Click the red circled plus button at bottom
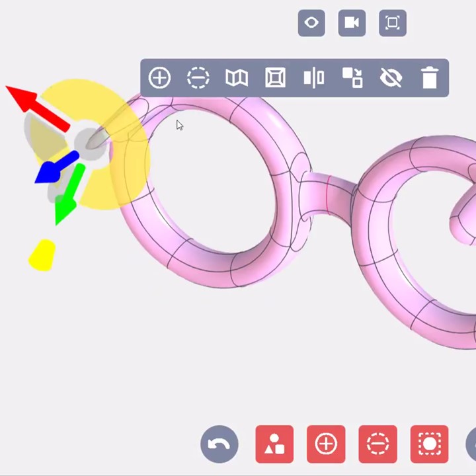The image size is (476, 476). 326,444
